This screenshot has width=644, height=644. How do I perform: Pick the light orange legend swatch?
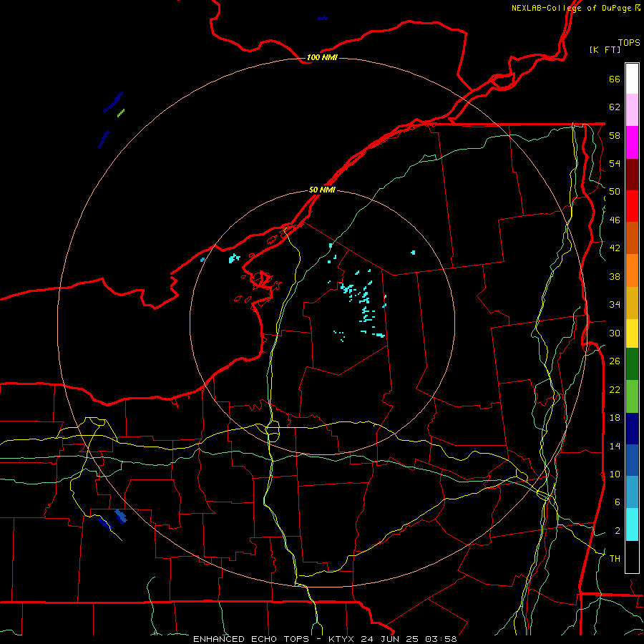pos(632,270)
